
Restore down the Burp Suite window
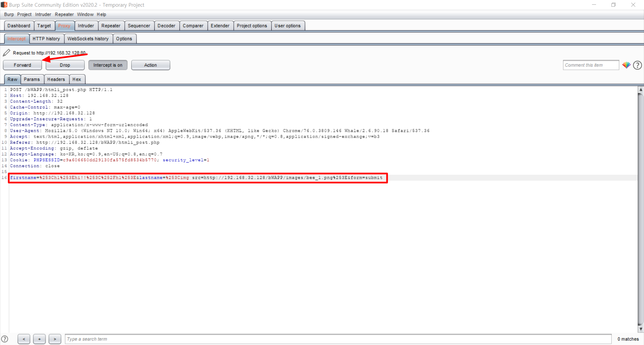coord(613,5)
